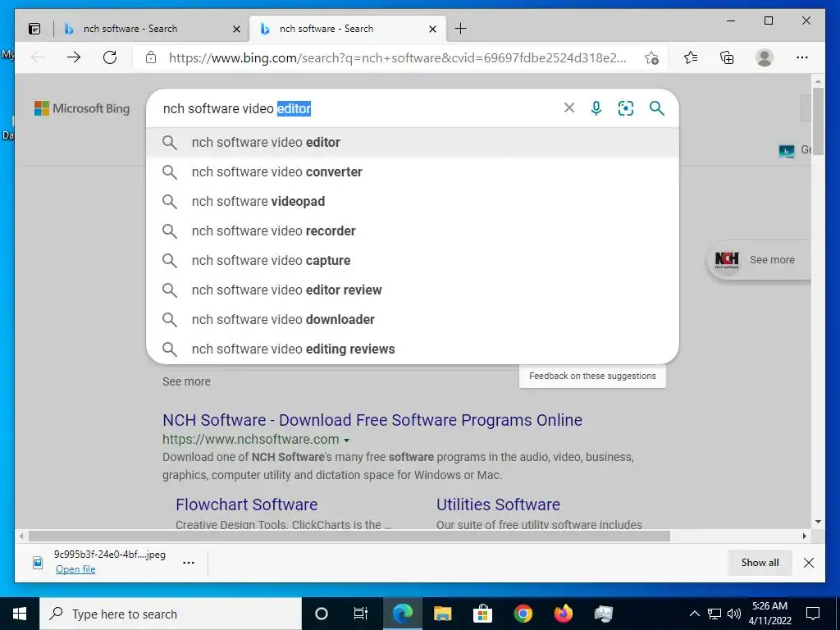Open the notification center icon
Image resolution: width=840 pixels, height=630 pixels.
point(813,614)
